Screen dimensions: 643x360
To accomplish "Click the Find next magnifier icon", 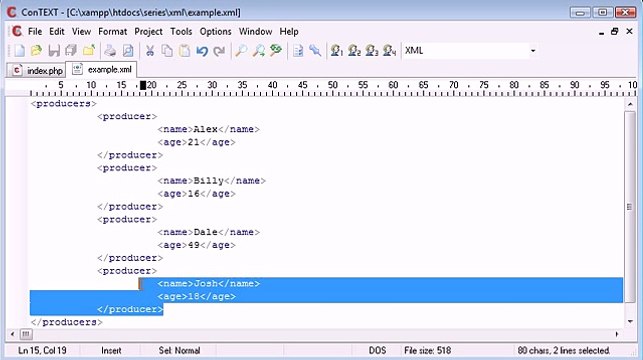I will click(259, 51).
